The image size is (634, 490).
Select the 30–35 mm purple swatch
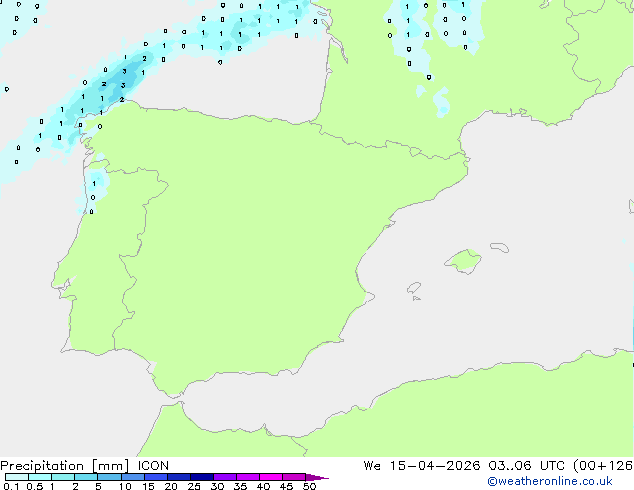[225, 477]
